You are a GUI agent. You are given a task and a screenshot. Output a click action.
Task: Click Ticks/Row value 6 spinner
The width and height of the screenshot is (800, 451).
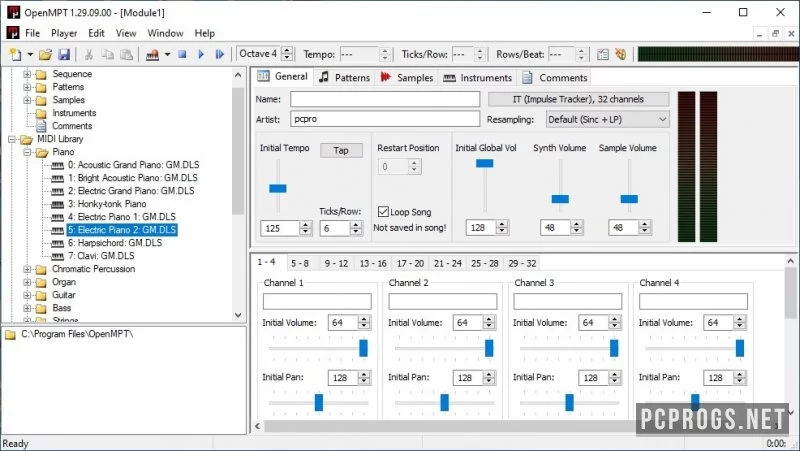coord(356,228)
